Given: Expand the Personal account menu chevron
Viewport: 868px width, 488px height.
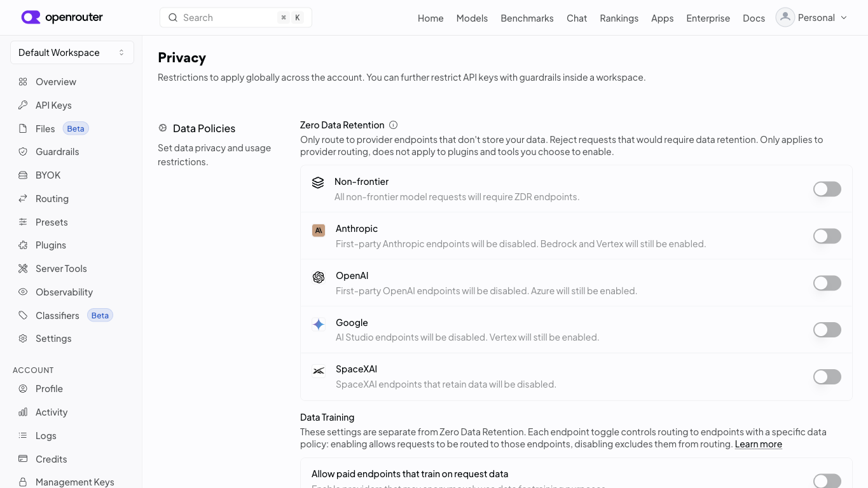Looking at the screenshot, I should [844, 18].
